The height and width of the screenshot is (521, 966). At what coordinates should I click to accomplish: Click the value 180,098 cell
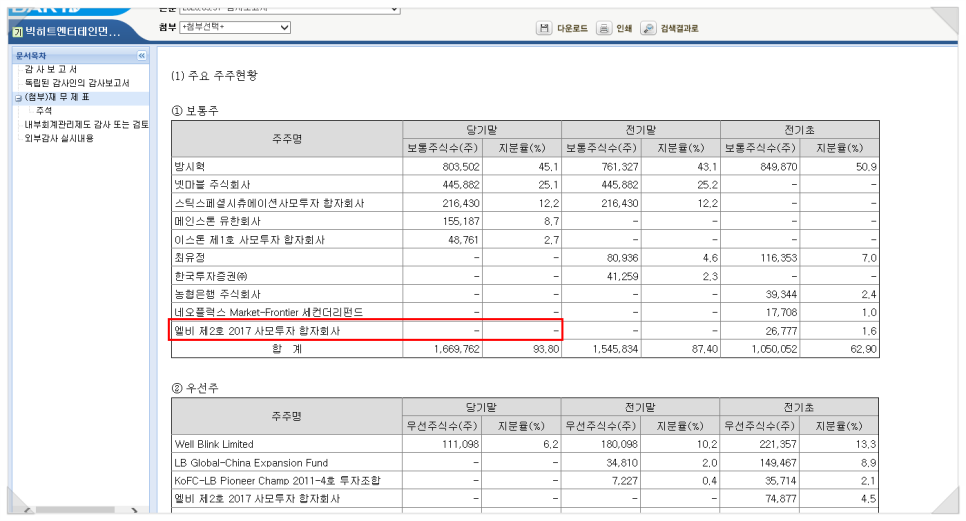[x=601, y=444]
